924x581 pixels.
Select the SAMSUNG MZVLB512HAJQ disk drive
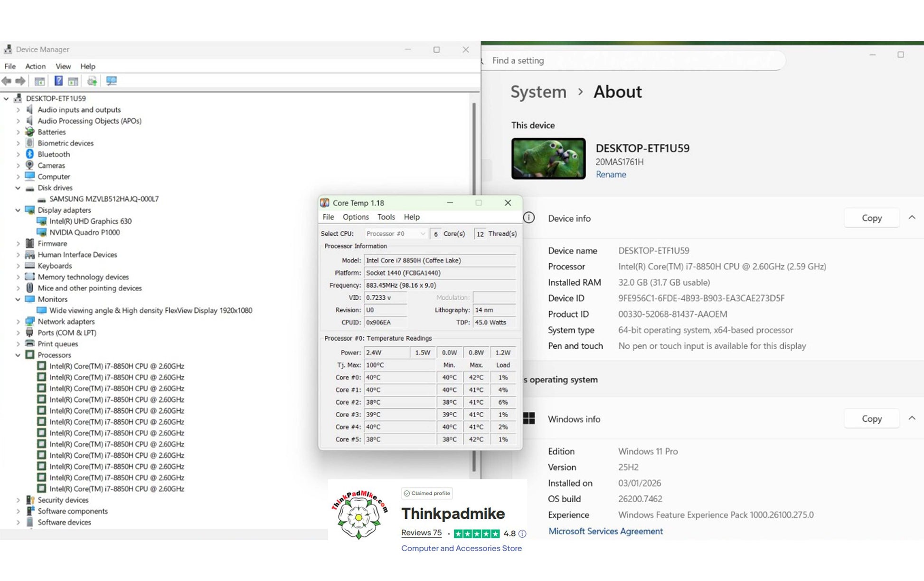[x=104, y=199]
